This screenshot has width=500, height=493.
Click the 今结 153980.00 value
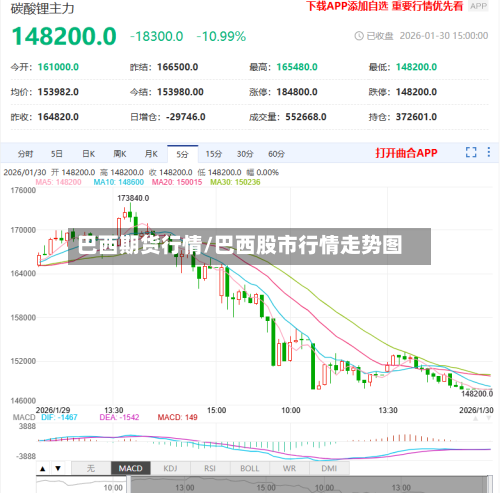click(180, 92)
